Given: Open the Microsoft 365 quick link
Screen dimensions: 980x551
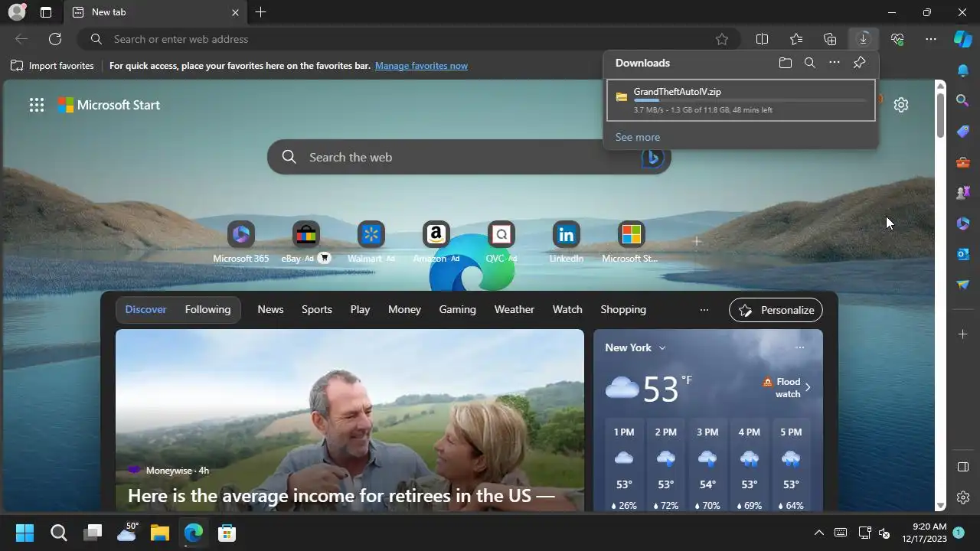Looking at the screenshot, I should [x=241, y=242].
